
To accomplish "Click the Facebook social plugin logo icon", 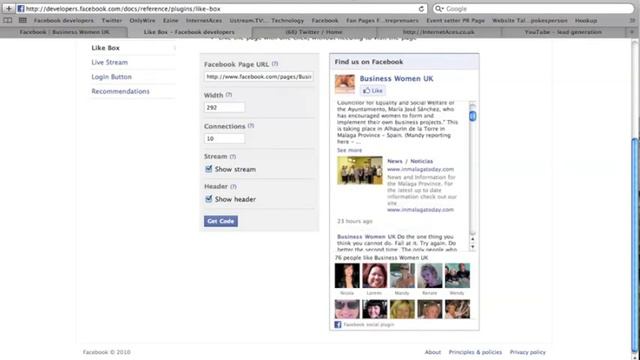I will (338, 324).
